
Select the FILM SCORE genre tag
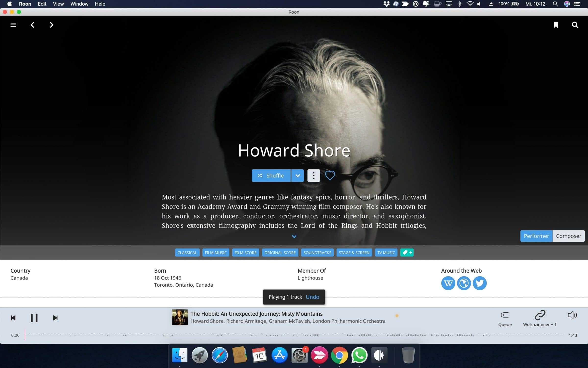(x=245, y=253)
